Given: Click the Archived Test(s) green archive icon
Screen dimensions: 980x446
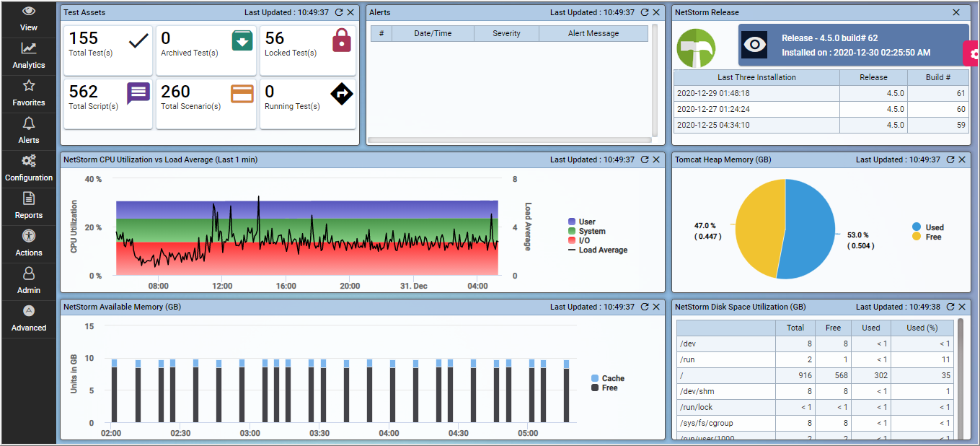Looking at the screenshot, I should (x=242, y=41).
